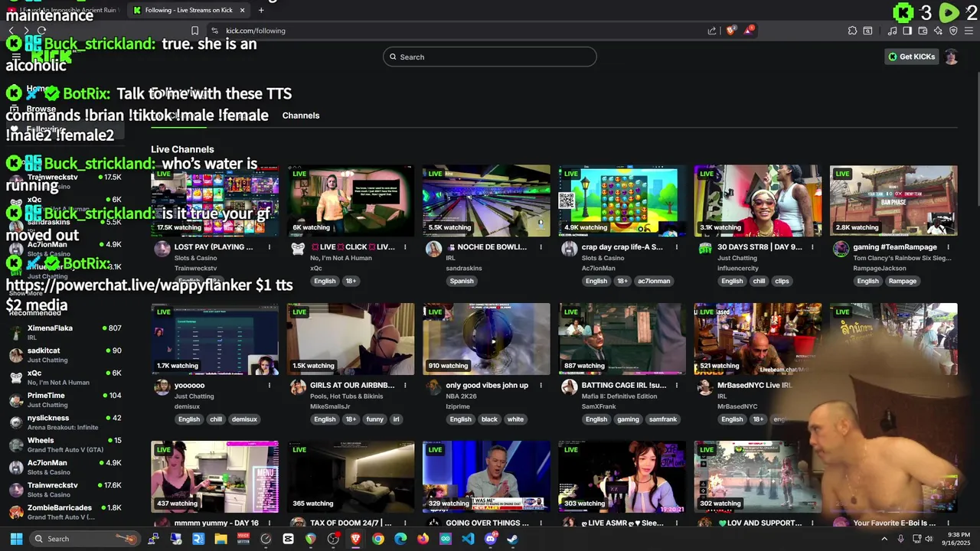The height and width of the screenshot is (551, 980).
Task: Click the funny tag under MikeSmallsJr
Action: coord(374,419)
